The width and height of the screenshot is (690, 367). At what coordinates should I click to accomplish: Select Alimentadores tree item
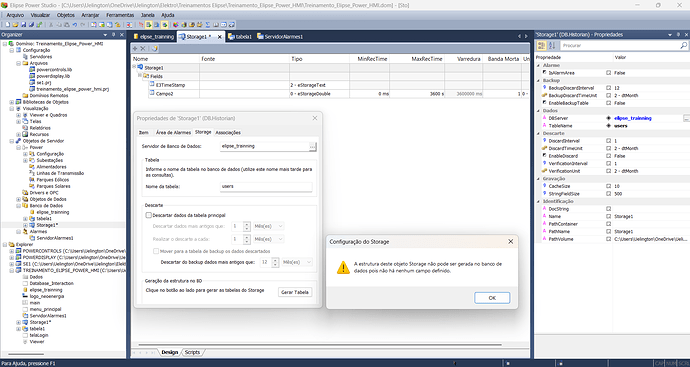(x=51, y=167)
